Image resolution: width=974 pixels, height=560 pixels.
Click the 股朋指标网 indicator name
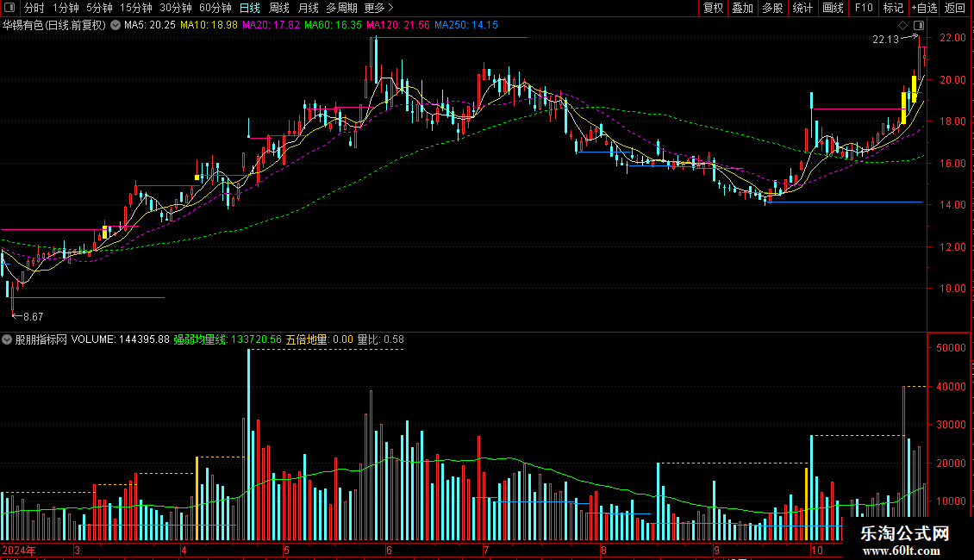tap(41, 339)
